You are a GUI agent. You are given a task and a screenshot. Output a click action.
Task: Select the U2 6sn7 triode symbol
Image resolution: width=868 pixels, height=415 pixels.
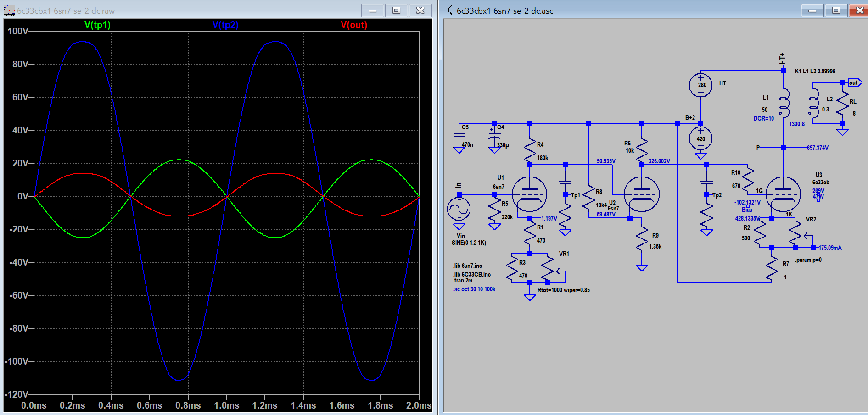tap(642, 194)
